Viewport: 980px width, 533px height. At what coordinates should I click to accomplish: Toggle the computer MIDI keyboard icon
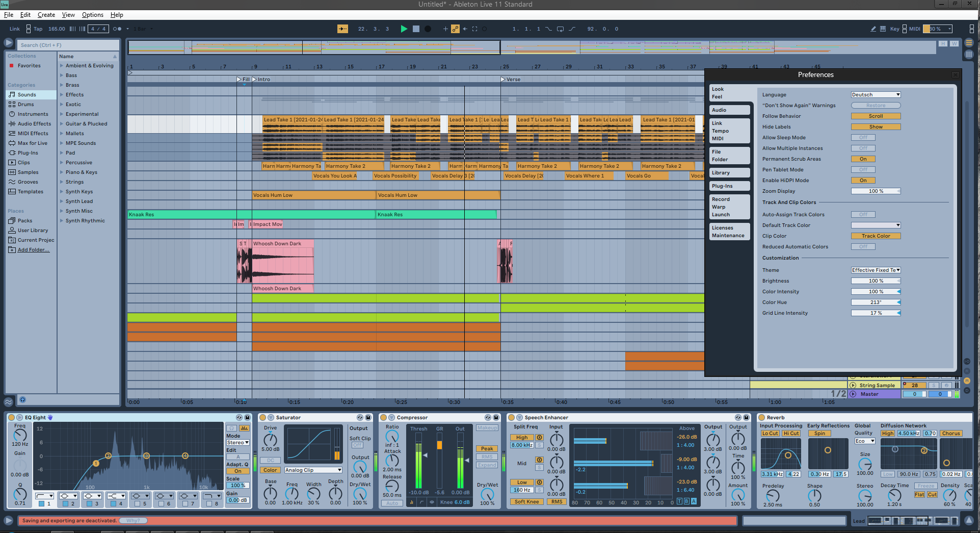tap(883, 29)
